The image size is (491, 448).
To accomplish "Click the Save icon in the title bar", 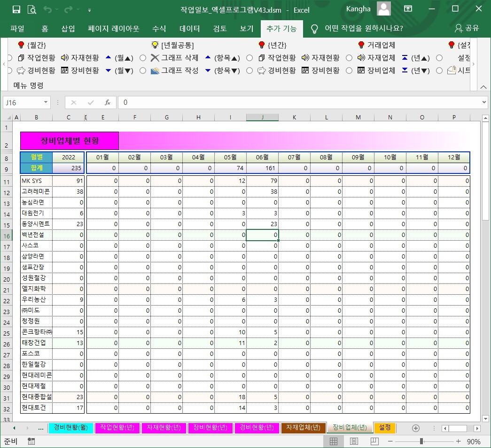I will pos(16,9).
